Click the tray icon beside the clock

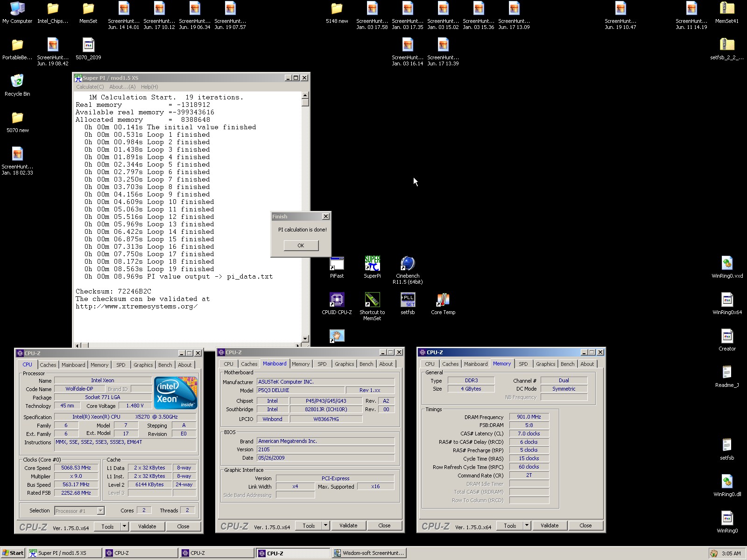[x=714, y=553]
